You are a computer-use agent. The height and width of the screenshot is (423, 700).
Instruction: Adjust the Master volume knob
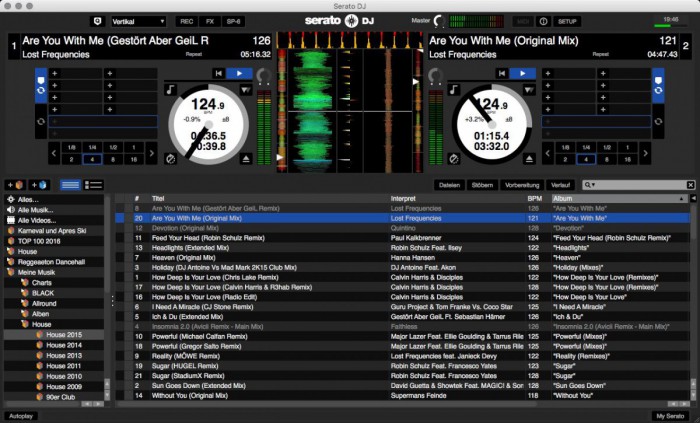coord(439,21)
